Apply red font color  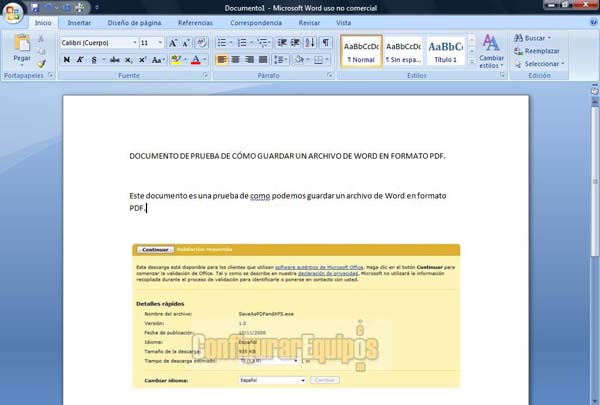[x=196, y=60]
